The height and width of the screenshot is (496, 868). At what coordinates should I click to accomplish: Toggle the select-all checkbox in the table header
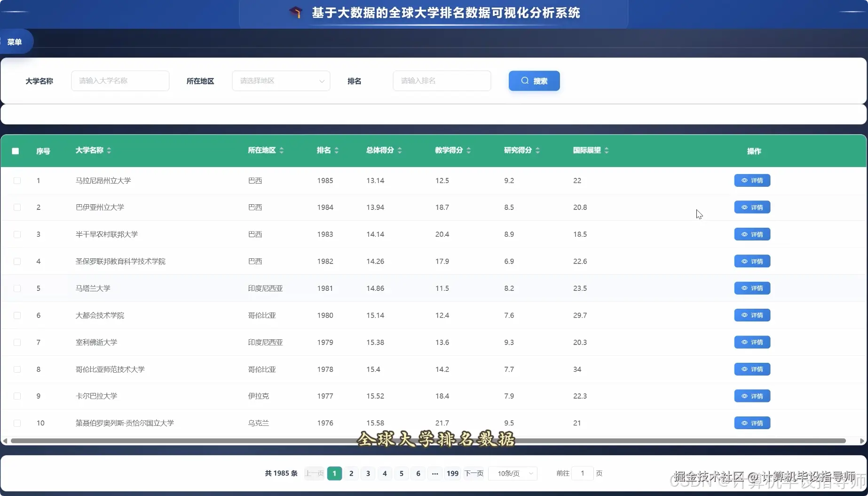tap(16, 151)
